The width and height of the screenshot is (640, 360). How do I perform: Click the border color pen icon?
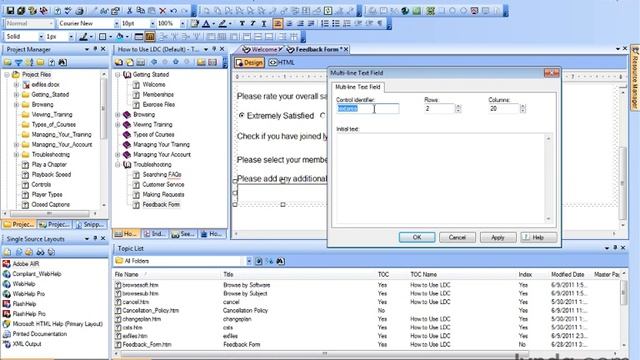(x=84, y=37)
